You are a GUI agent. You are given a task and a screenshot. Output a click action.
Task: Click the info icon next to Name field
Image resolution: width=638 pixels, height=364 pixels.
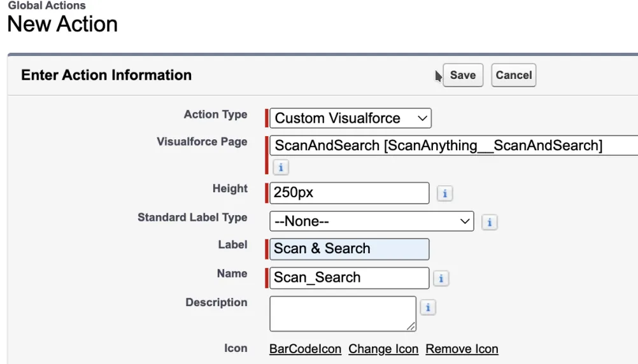pyautogui.click(x=441, y=279)
